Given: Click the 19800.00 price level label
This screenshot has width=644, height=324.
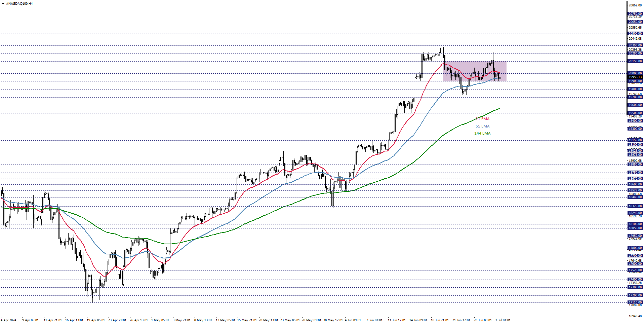Looking at the screenshot, I should (x=635, y=89).
